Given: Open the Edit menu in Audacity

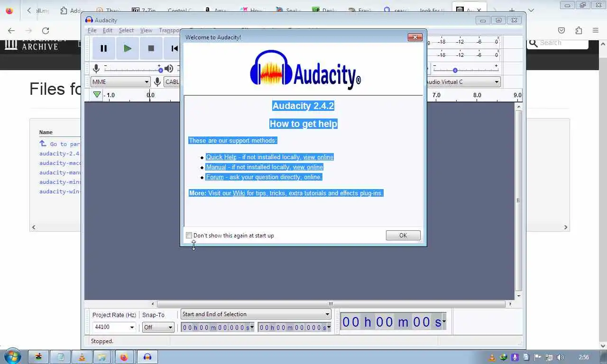Looking at the screenshot, I should pyautogui.click(x=108, y=30).
